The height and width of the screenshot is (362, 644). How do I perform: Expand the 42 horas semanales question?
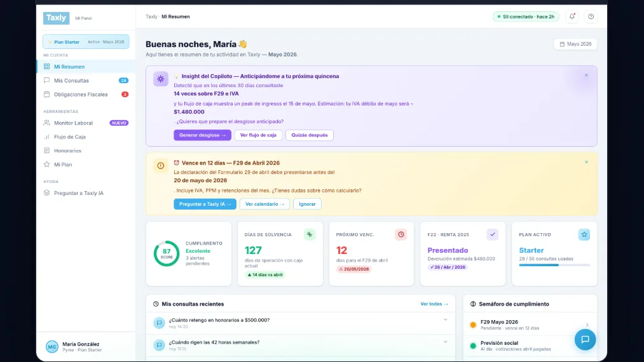445,342
